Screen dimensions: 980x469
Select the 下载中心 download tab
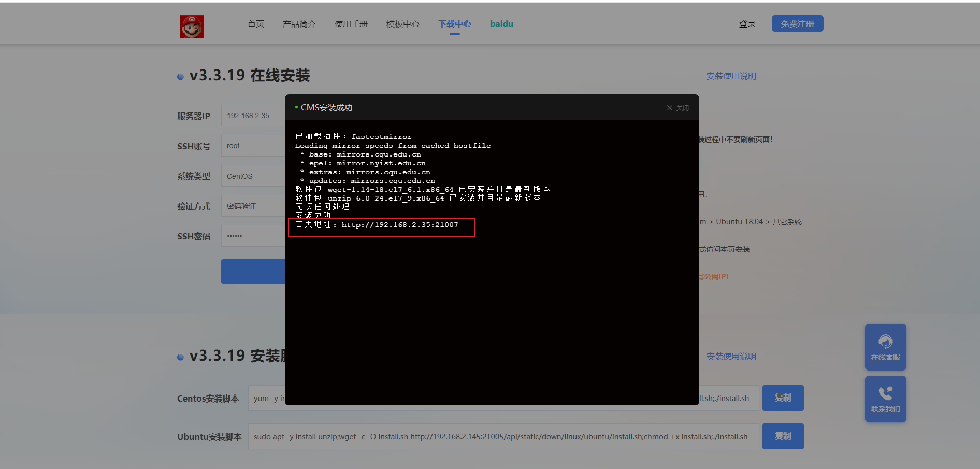pos(454,24)
